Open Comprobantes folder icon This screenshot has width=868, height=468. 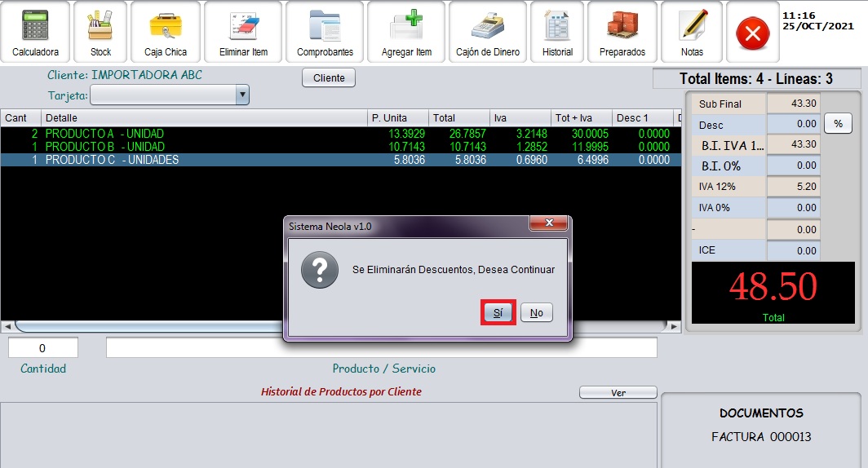tap(325, 32)
